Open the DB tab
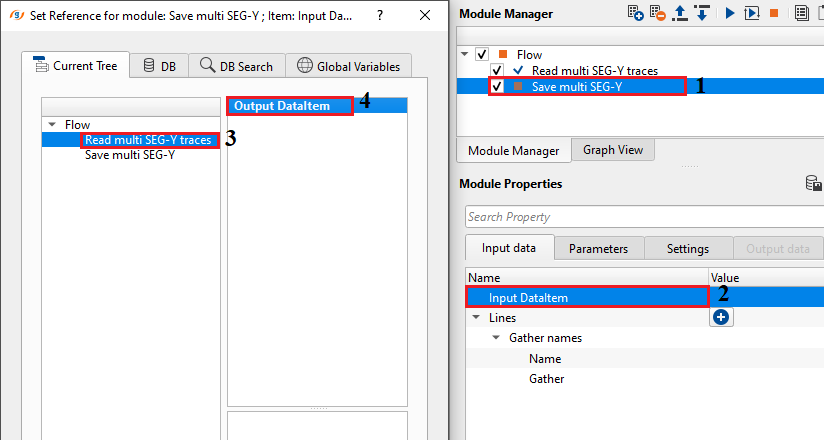Screen dimensions: 824x440 pos(159,66)
